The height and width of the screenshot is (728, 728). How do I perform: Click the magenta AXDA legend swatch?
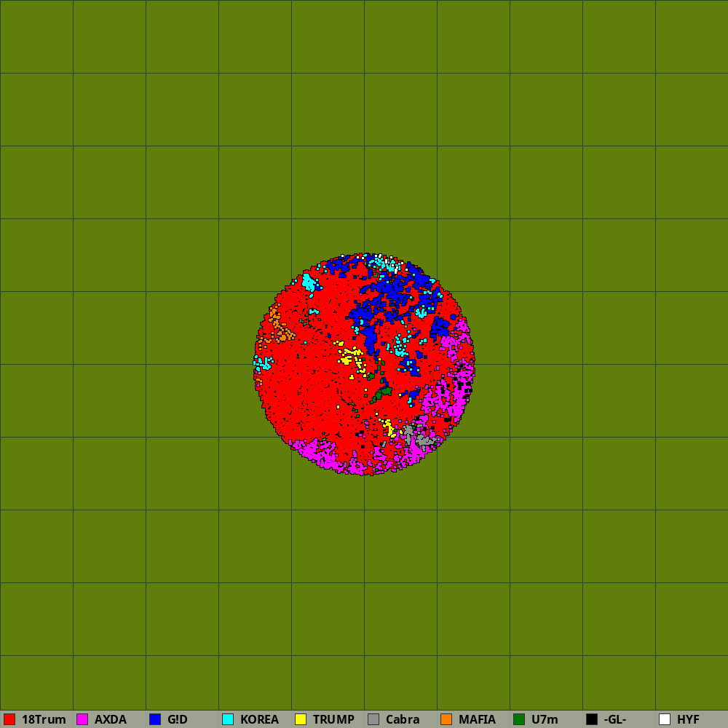tap(83, 719)
